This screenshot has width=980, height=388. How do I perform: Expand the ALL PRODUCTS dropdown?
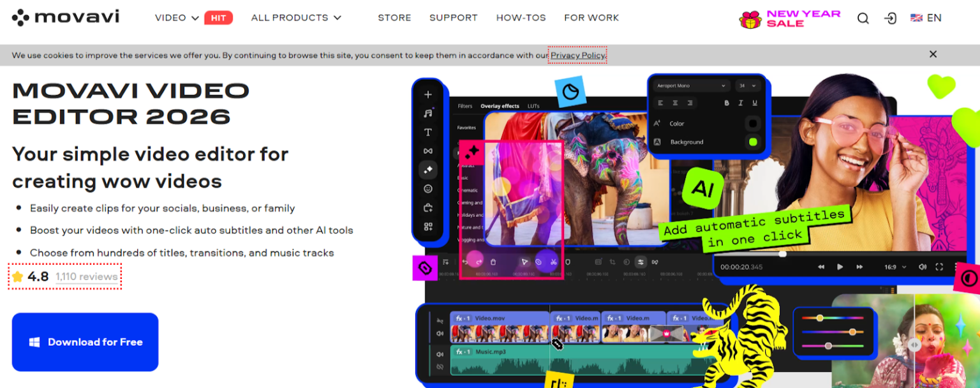click(x=296, y=18)
